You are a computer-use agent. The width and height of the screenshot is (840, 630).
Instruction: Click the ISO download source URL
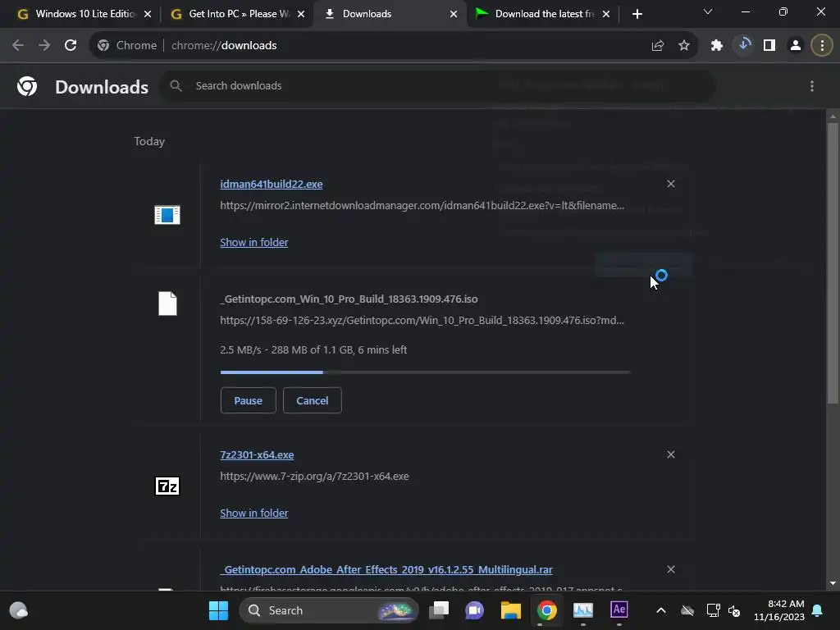[422, 321]
